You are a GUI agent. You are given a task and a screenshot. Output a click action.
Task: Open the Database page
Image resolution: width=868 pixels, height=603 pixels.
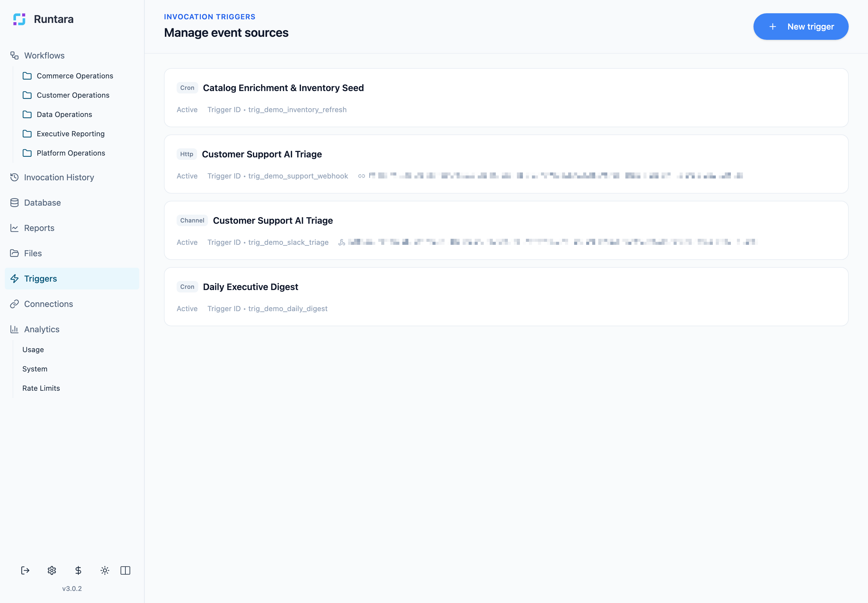72,203
